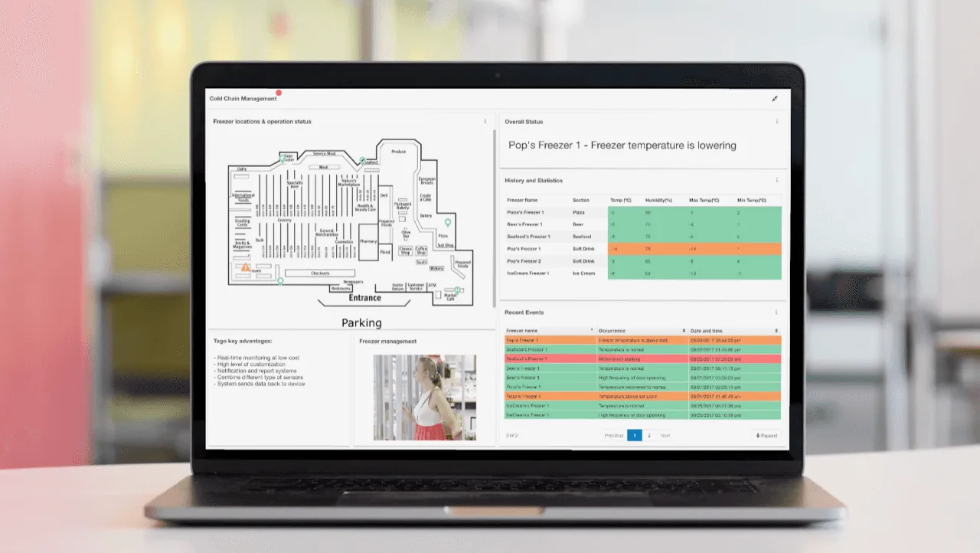The image size is (980, 553).
Task: Open the Overall Status panel options icon
Action: coord(776,121)
